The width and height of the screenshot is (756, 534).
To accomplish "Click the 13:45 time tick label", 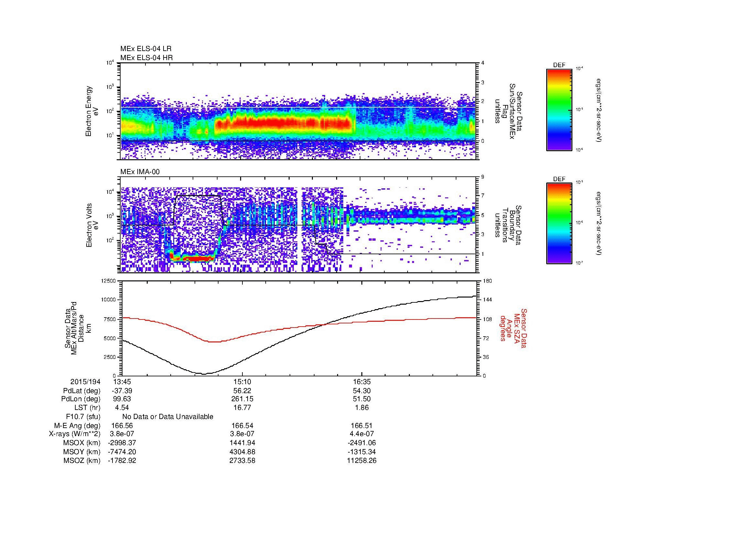I will 122,382.
